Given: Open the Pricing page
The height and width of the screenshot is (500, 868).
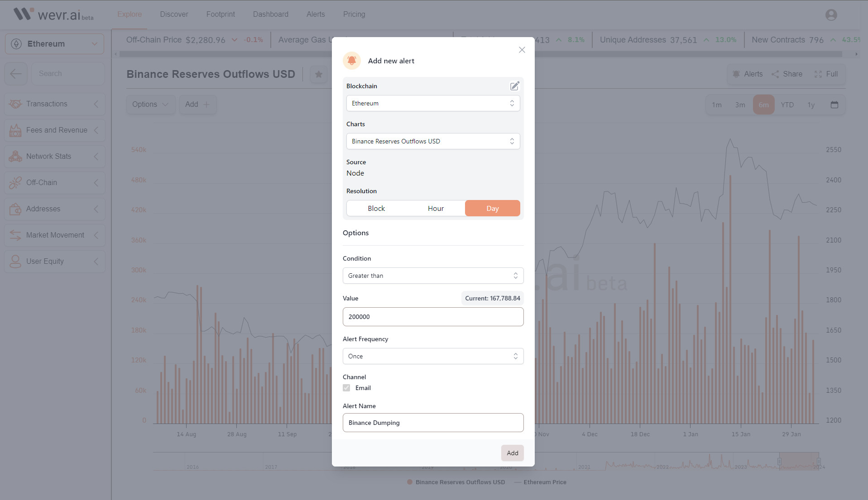Looking at the screenshot, I should coord(354,14).
